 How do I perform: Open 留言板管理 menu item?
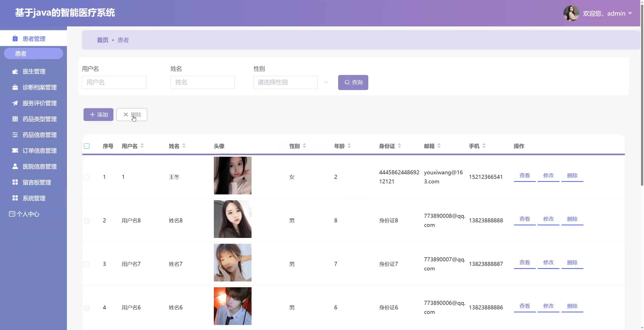pyautogui.click(x=37, y=182)
